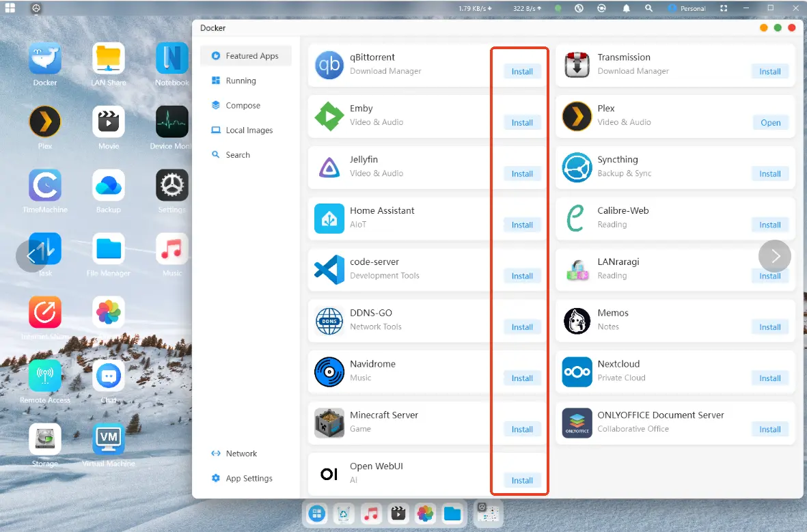Viewport: 807px width, 532px height.
Task: Switch to the Running tab
Action: [x=241, y=81]
